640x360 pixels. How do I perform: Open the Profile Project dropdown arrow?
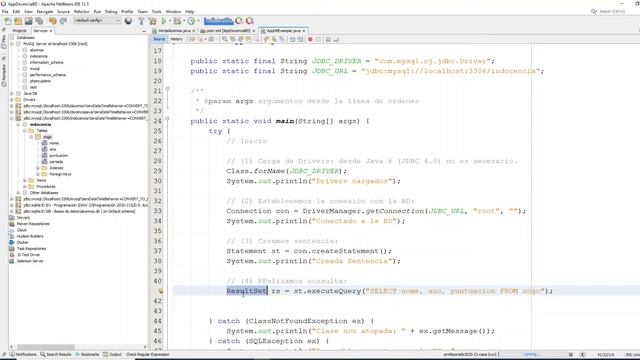coord(198,20)
